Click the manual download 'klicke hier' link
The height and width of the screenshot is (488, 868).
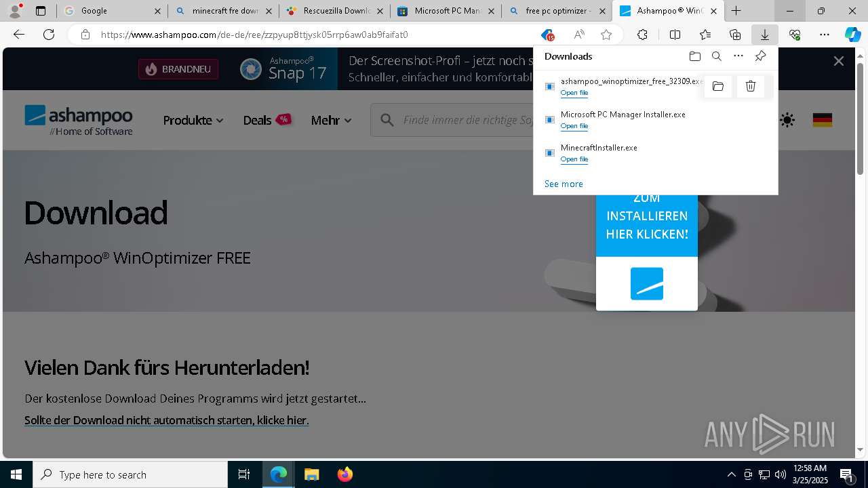click(167, 420)
